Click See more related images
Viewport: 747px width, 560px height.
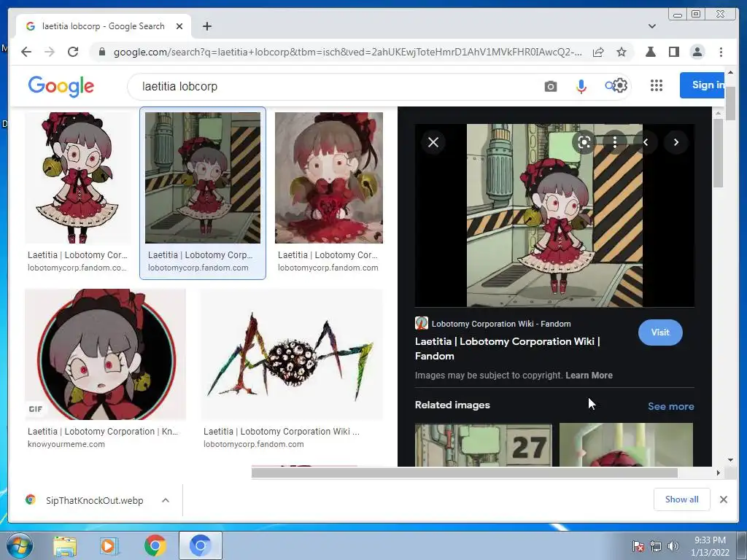[x=671, y=406]
